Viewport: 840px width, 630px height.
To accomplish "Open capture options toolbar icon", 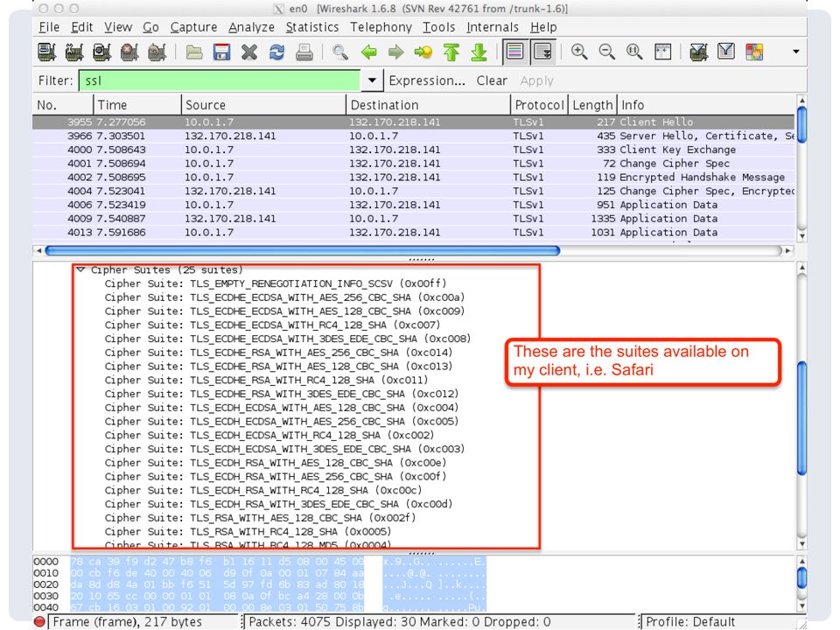I will (74, 52).
